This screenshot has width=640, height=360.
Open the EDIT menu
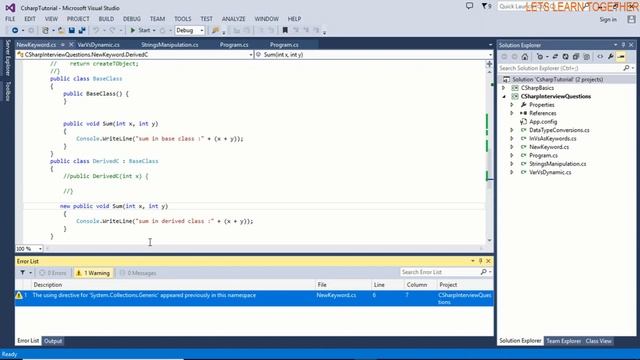tap(30, 19)
